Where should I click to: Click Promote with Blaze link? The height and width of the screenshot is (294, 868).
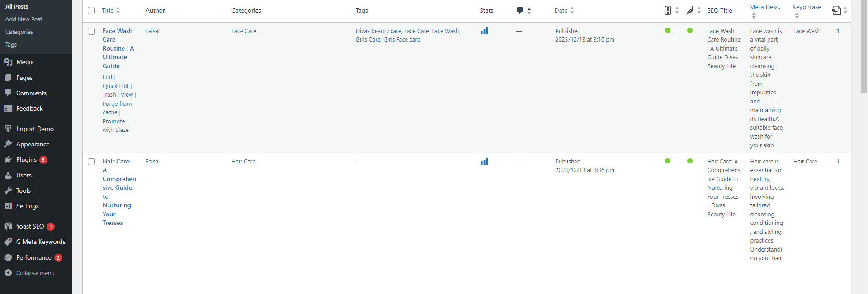click(115, 126)
